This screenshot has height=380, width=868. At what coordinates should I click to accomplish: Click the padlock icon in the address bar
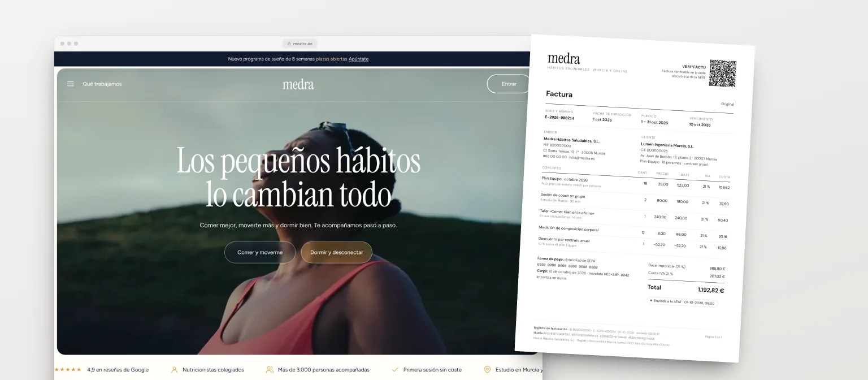(x=289, y=44)
